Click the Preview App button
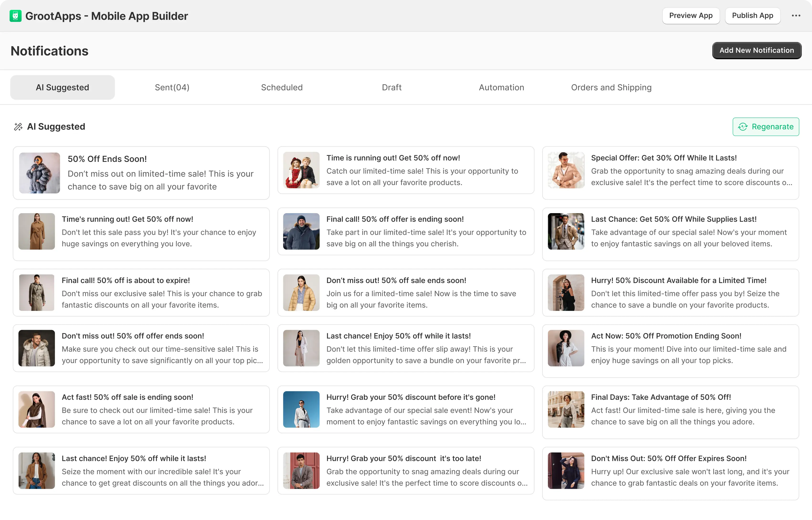This screenshot has height=520, width=812. (x=691, y=15)
